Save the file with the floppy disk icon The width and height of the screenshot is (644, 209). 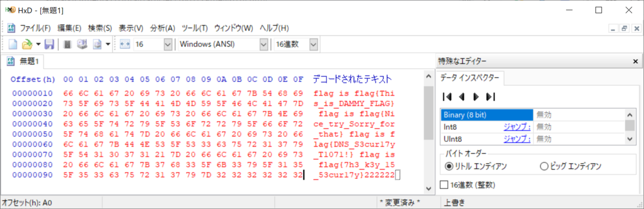point(49,44)
